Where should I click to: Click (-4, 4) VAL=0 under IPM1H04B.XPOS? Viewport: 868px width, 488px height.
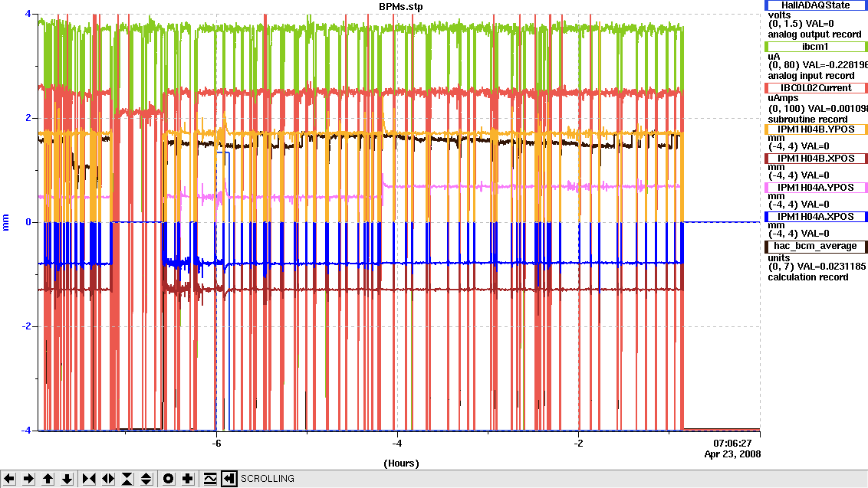tap(799, 175)
